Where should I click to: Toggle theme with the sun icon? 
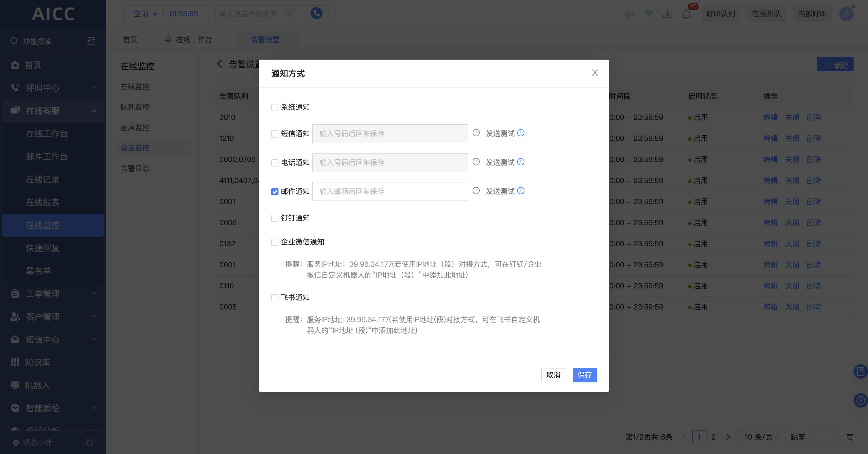(90, 442)
